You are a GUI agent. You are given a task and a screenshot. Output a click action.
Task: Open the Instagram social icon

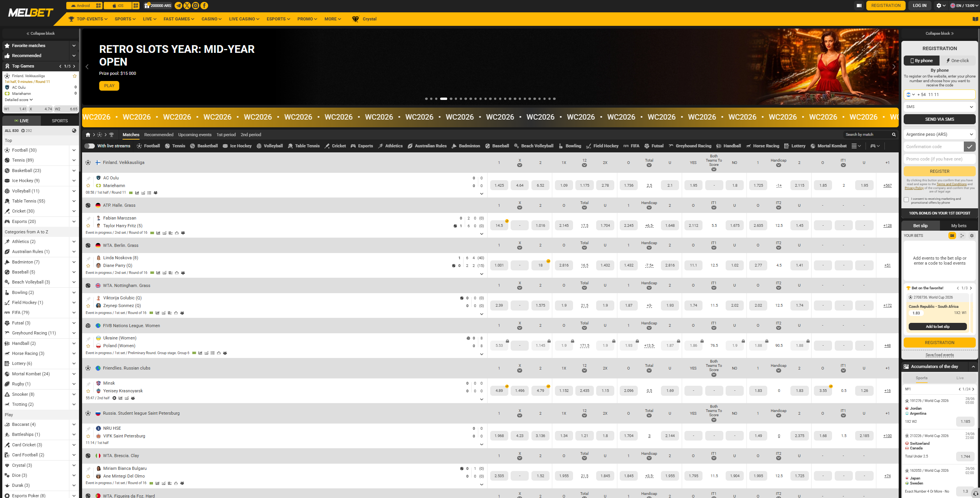pyautogui.click(x=195, y=5)
